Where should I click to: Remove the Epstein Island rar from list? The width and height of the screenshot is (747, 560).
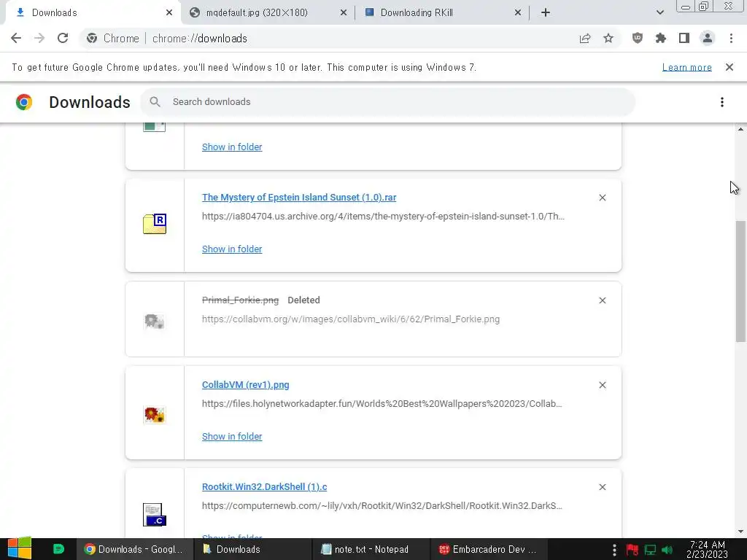coord(603,198)
